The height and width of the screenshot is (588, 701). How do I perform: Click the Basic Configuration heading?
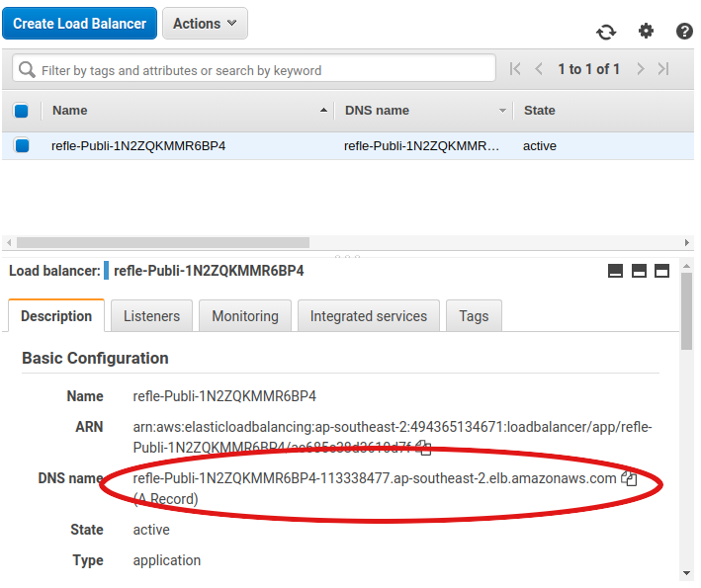[95, 358]
